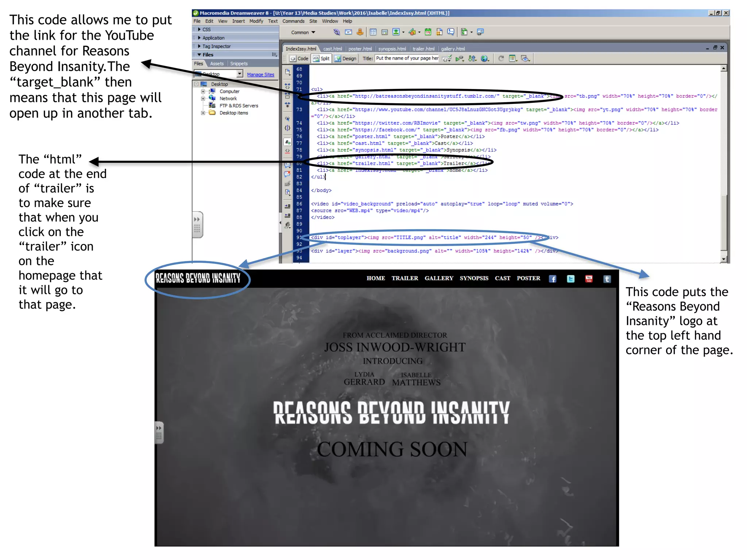The image size is (747, 560).
Task: Switch to Split view
Action: pos(321,58)
